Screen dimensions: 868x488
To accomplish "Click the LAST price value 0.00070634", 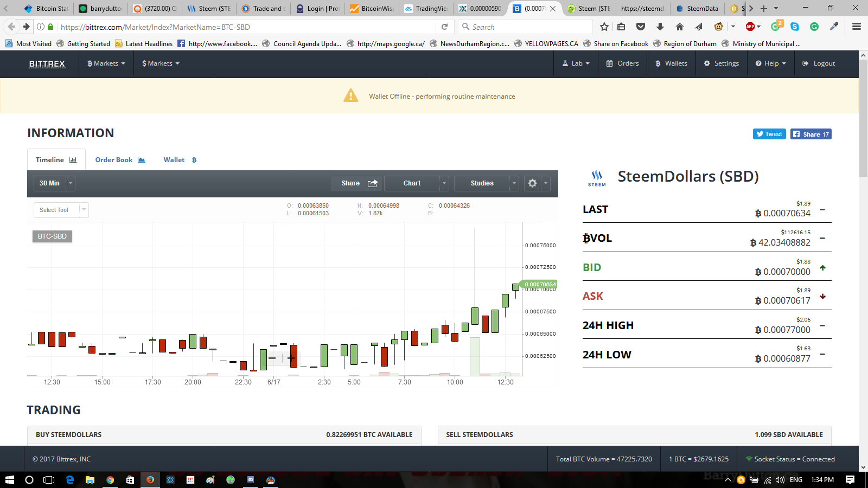I will point(783,214).
